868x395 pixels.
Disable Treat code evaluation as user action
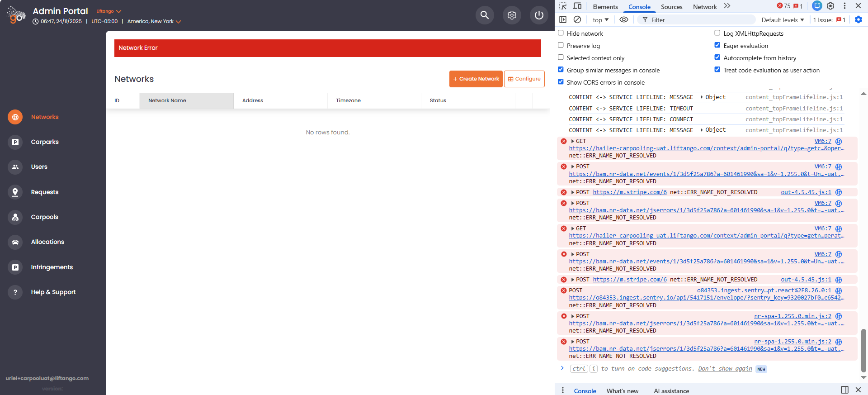click(x=717, y=70)
